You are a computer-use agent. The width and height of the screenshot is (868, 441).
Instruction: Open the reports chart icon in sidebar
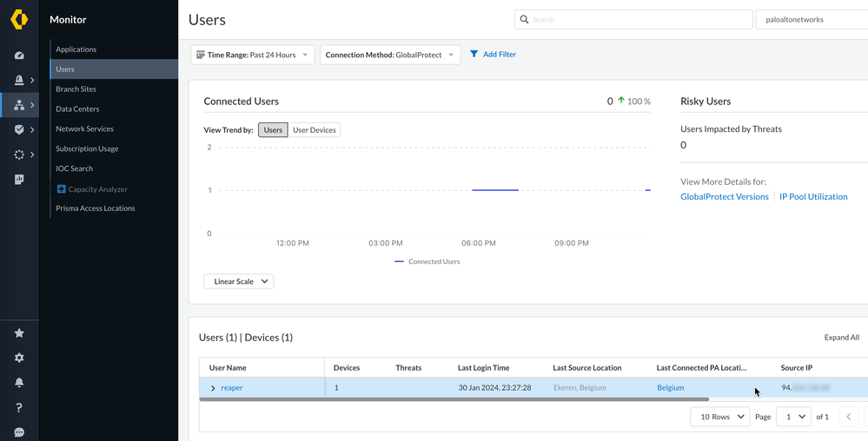pos(19,180)
